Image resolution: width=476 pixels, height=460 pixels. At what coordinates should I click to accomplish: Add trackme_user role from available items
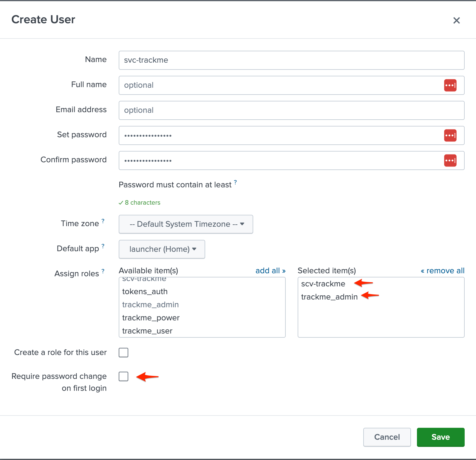(147, 331)
